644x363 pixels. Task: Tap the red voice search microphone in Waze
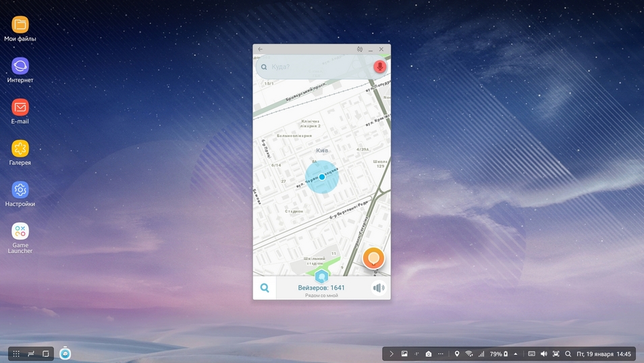pos(379,67)
